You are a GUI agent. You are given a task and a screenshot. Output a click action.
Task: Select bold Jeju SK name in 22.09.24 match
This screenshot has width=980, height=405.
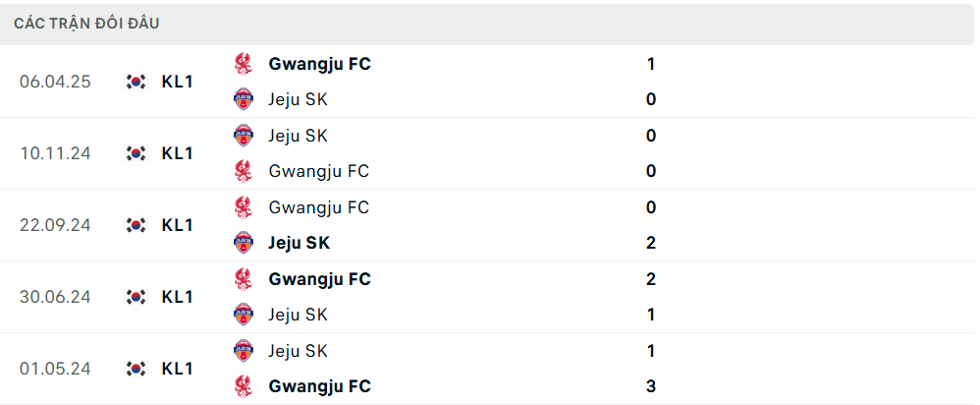click(299, 243)
